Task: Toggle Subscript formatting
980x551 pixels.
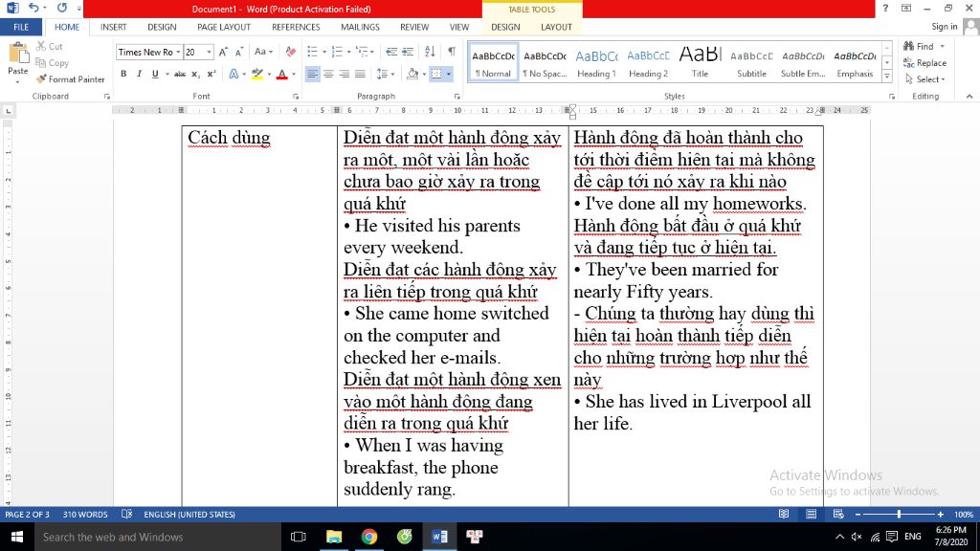Action: 195,74
